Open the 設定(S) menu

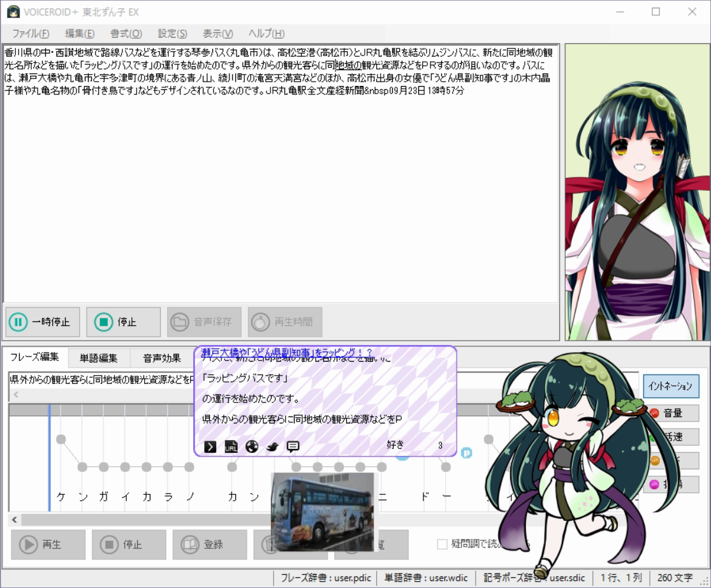[172, 34]
